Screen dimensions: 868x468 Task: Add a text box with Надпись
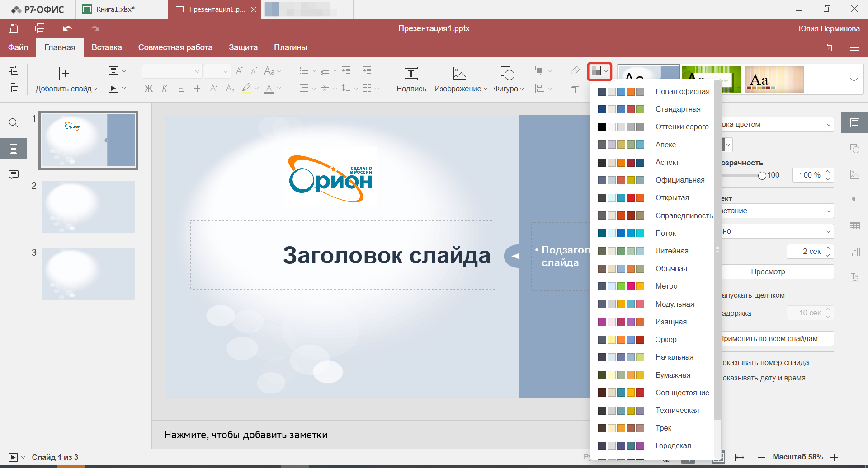coord(411,80)
